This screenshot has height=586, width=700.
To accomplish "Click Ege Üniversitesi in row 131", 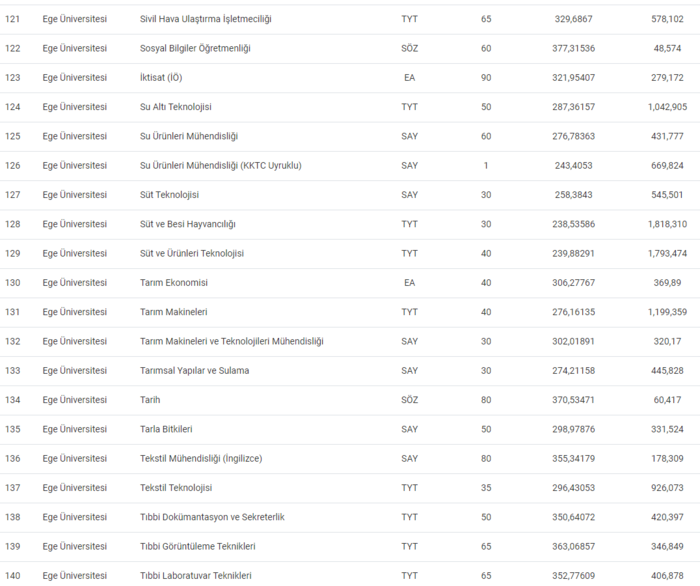I will [x=74, y=312].
